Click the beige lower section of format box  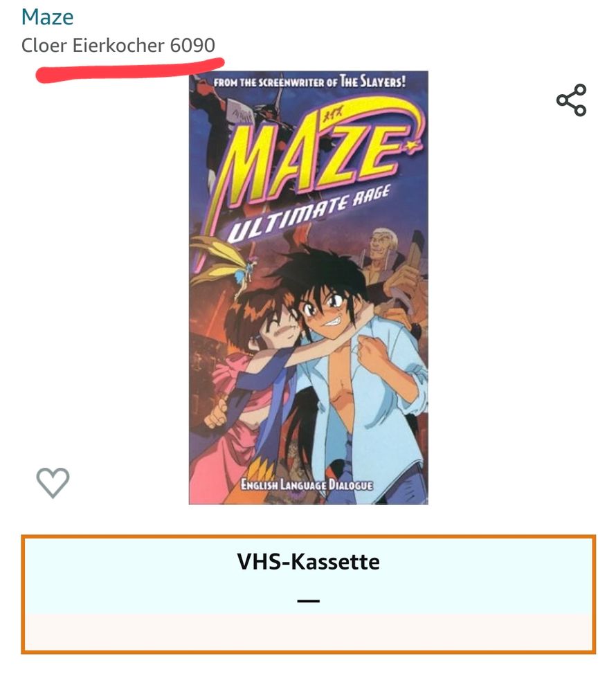tap(309, 632)
